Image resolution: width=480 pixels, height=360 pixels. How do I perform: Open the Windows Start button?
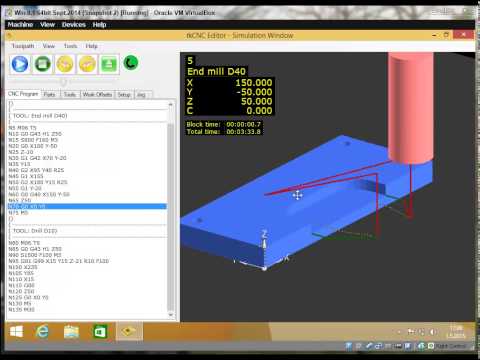pyautogui.click(x=16, y=332)
